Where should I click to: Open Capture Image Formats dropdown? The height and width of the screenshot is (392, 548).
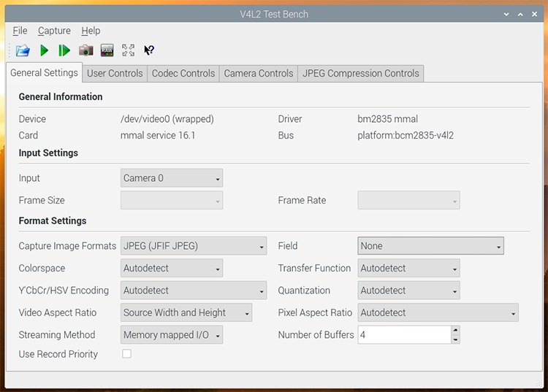click(x=194, y=246)
